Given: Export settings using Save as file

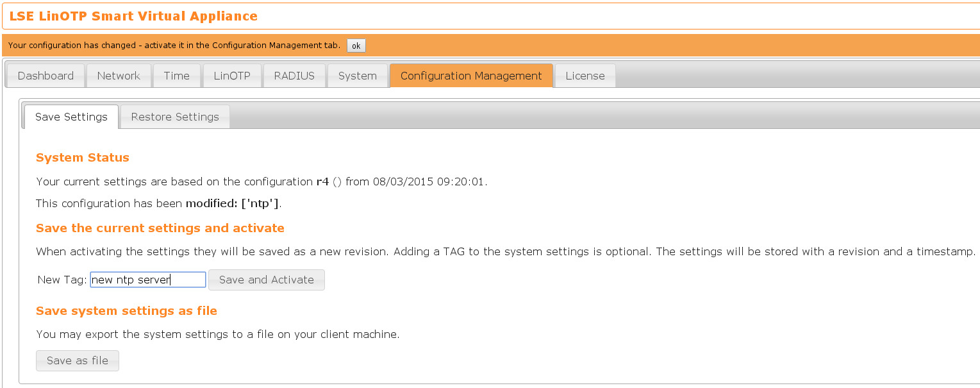Looking at the screenshot, I should coord(78,360).
